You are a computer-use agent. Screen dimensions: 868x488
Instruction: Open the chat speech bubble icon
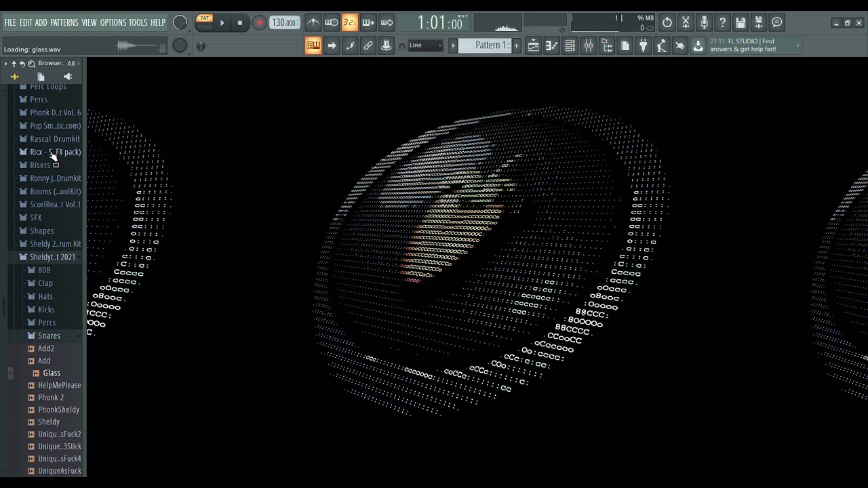777,23
